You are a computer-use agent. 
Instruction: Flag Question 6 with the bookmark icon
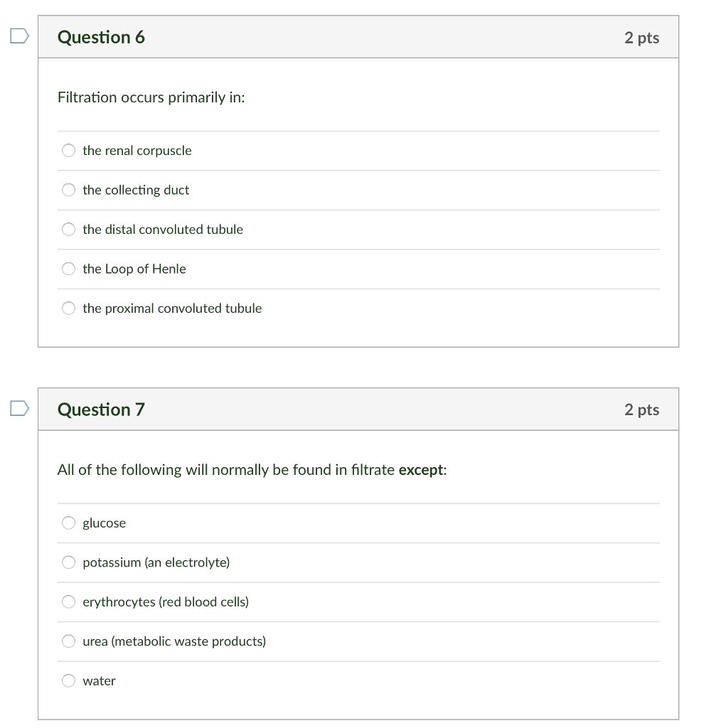pos(19,36)
